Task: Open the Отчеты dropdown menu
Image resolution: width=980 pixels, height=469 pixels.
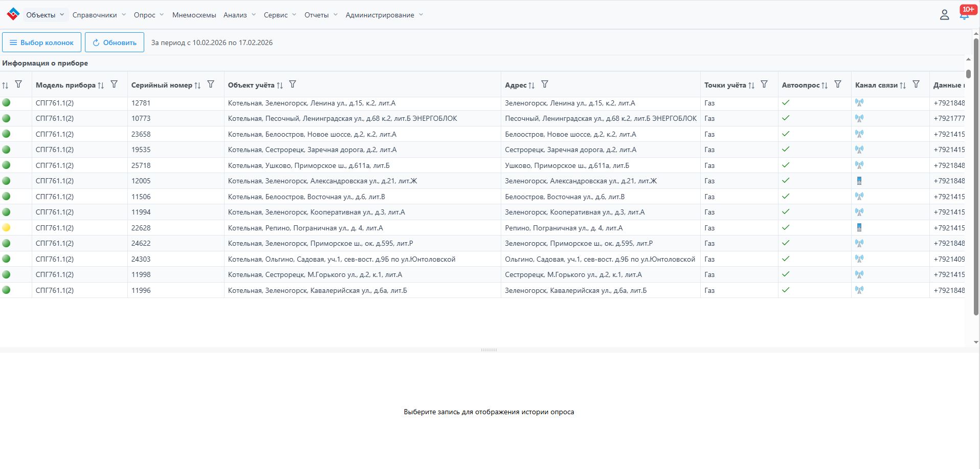Action: (x=321, y=15)
